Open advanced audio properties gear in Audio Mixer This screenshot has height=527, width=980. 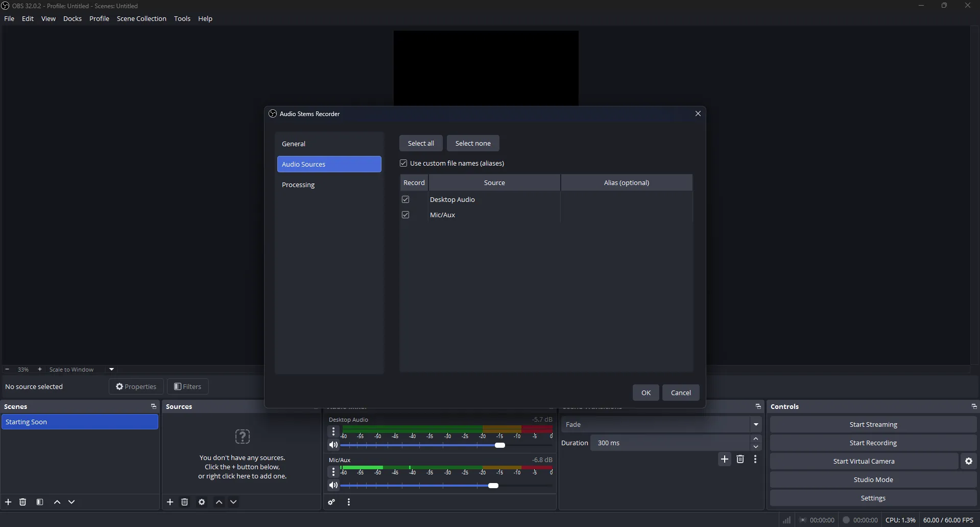click(x=331, y=502)
